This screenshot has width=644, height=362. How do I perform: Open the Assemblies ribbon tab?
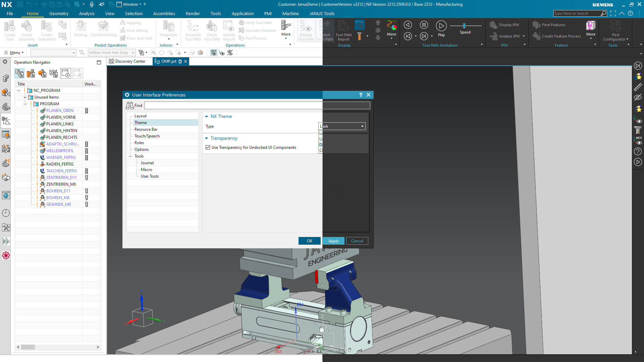[x=164, y=14]
